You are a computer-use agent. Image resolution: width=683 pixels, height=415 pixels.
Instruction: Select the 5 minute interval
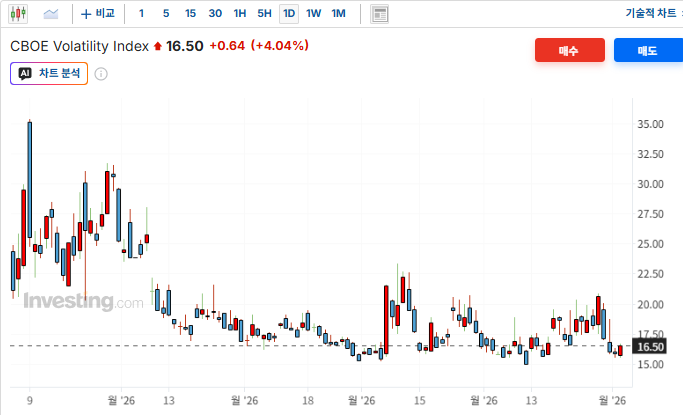[166, 13]
